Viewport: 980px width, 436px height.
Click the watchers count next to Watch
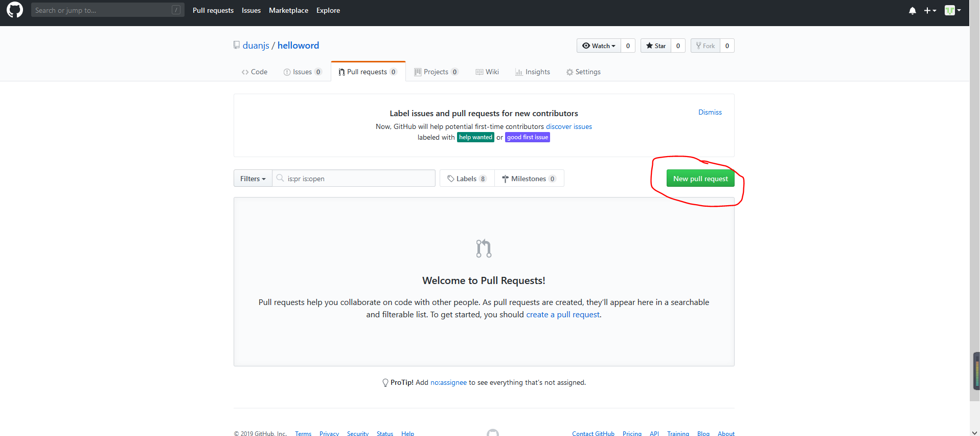(628, 46)
